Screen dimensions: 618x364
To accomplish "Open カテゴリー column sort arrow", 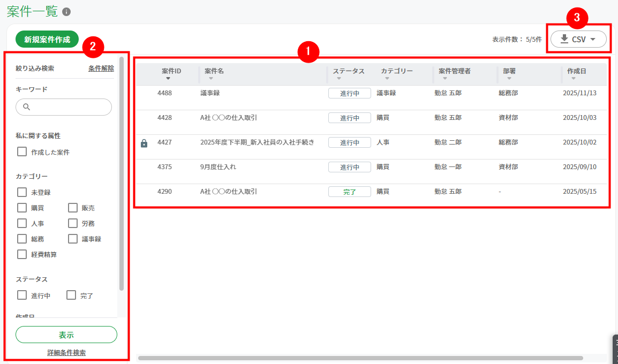I will (x=387, y=78).
